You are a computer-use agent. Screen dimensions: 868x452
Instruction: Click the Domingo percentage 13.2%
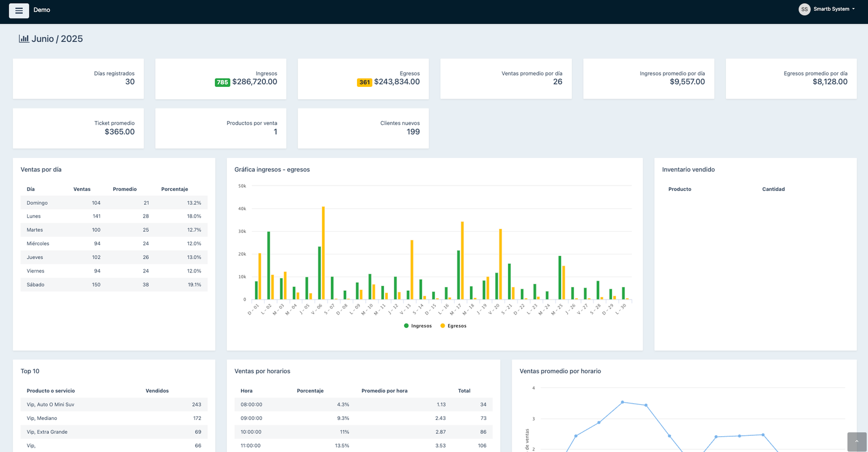click(x=194, y=203)
